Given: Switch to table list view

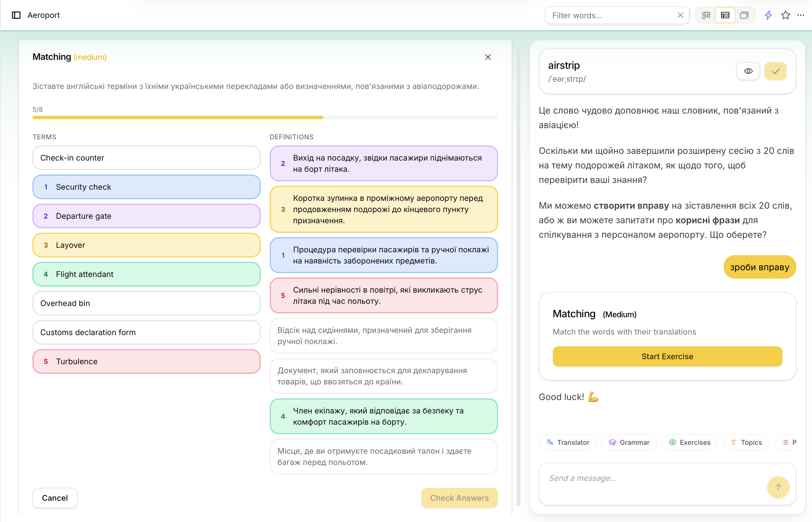Looking at the screenshot, I should click(725, 15).
